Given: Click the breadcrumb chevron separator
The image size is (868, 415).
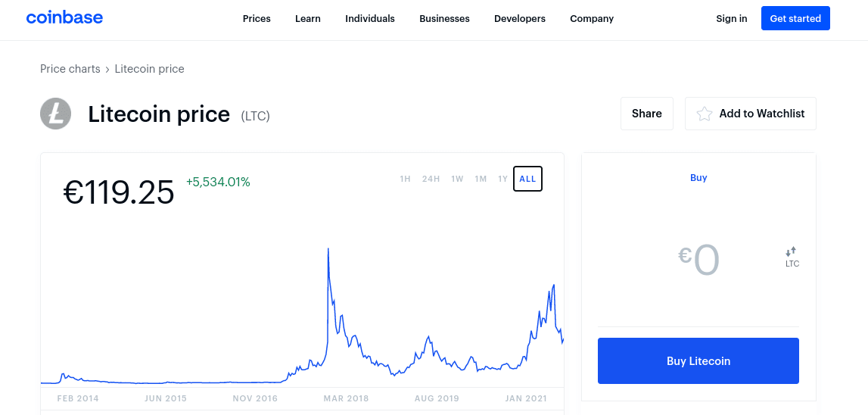Looking at the screenshot, I should point(107,69).
